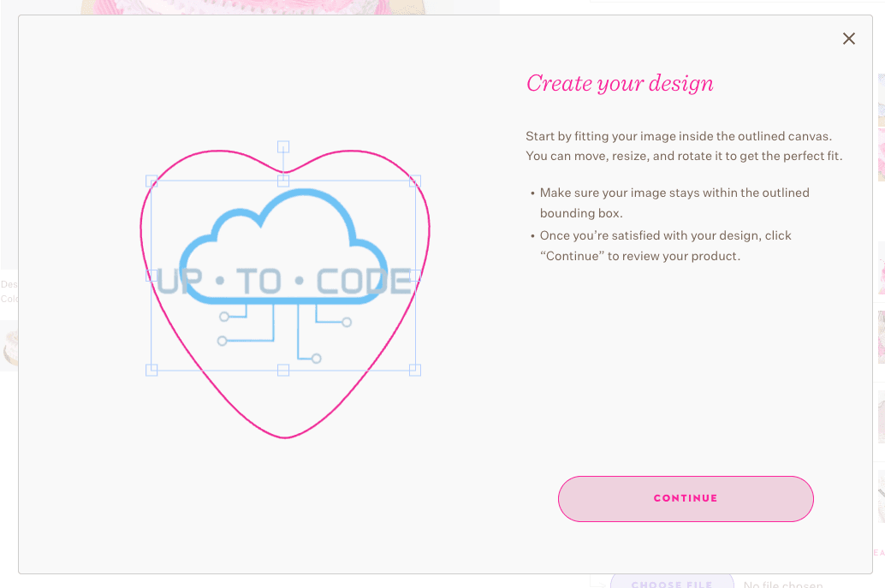
Task: Click the top-right corner resize handle
Action: [x=414, y=181]
